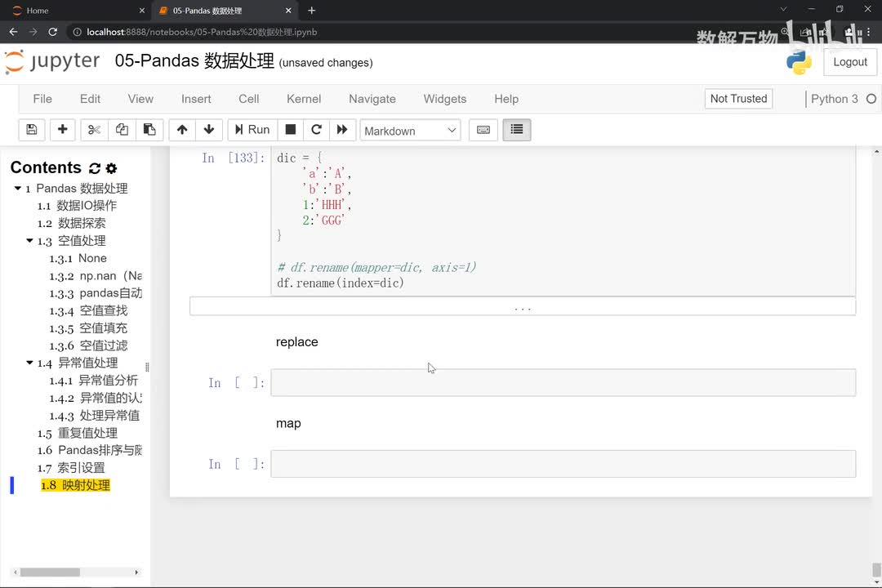This screenshot has height=588, width=882.
Task: Click the empty code cell under map
Action: (563, 464)
